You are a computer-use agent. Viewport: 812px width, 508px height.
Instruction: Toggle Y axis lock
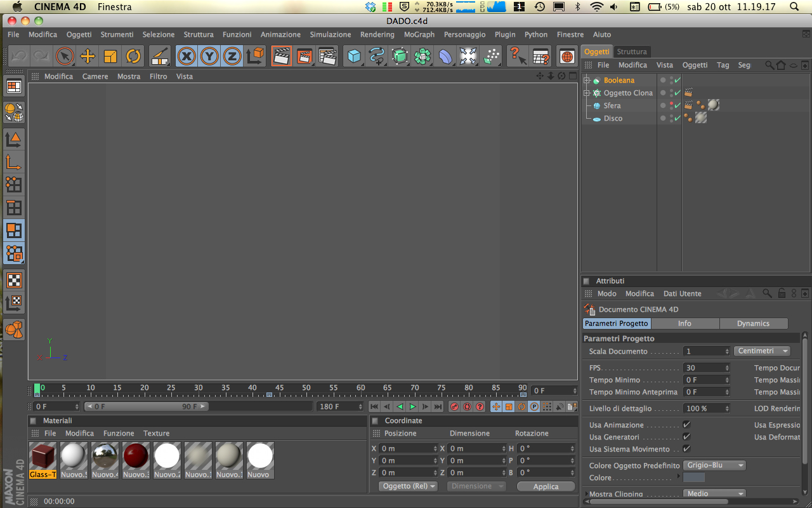(209, 56)
